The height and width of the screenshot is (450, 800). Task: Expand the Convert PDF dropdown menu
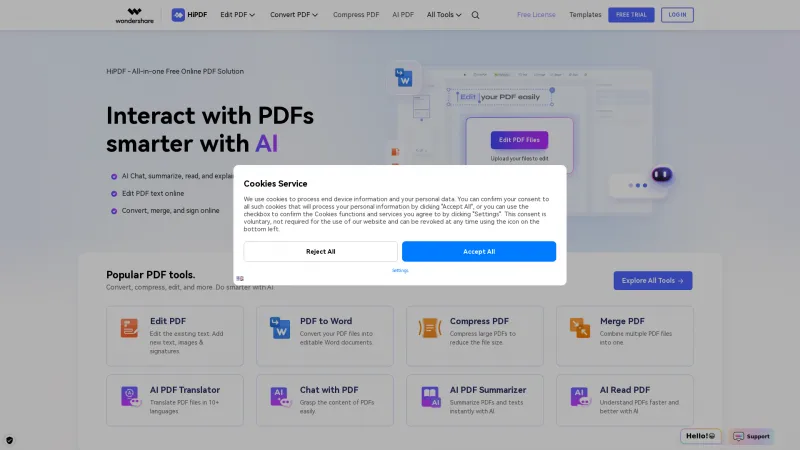tap(294, 15)
